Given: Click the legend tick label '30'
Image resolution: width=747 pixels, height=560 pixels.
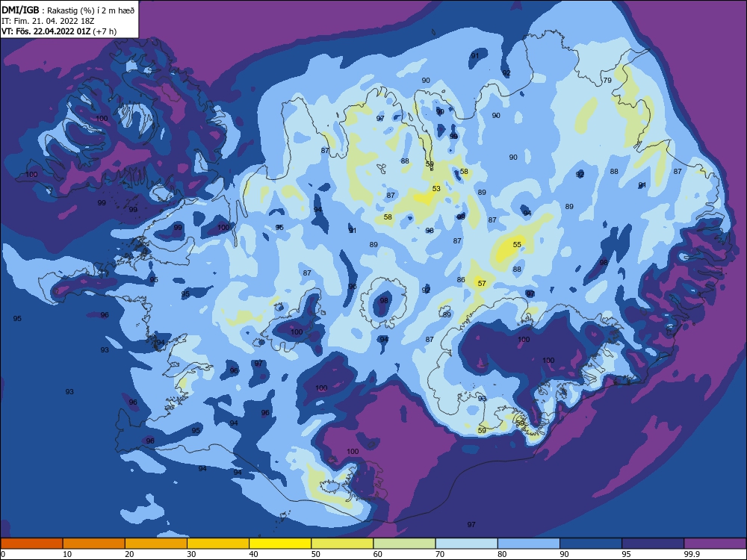Looking at the screenshot, I should coord(191,554).
